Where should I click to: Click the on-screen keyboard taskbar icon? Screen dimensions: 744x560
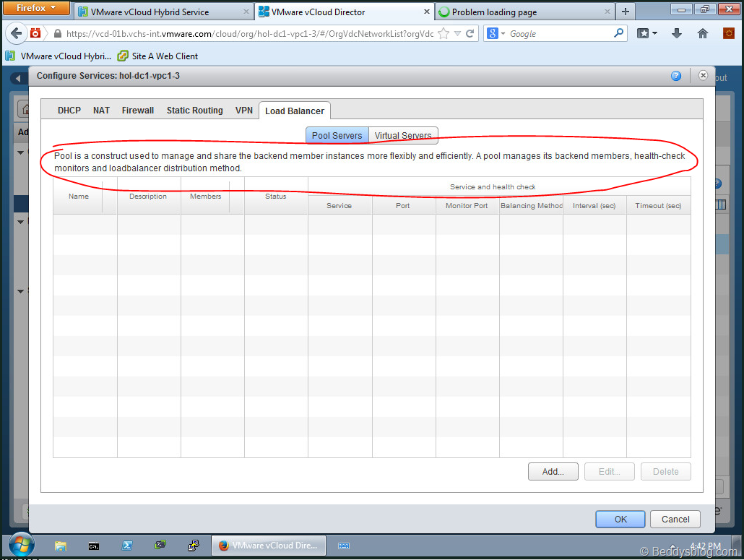coord(344,546)
